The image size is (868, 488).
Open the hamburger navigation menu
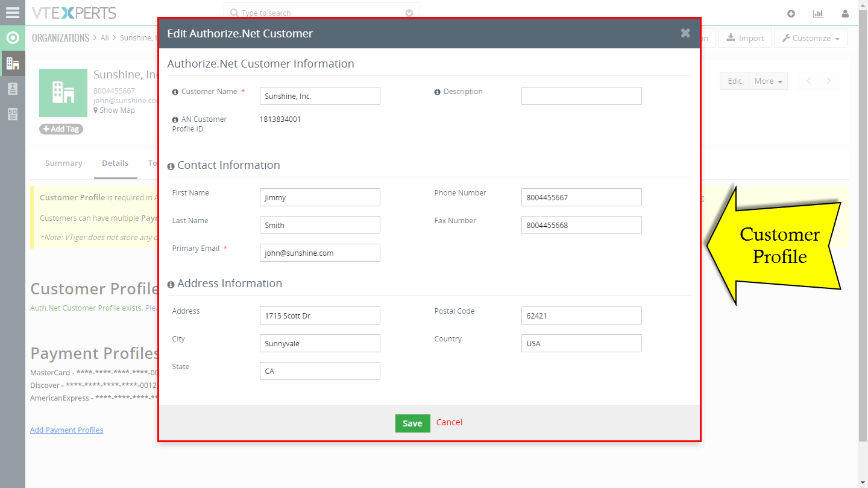12,12
